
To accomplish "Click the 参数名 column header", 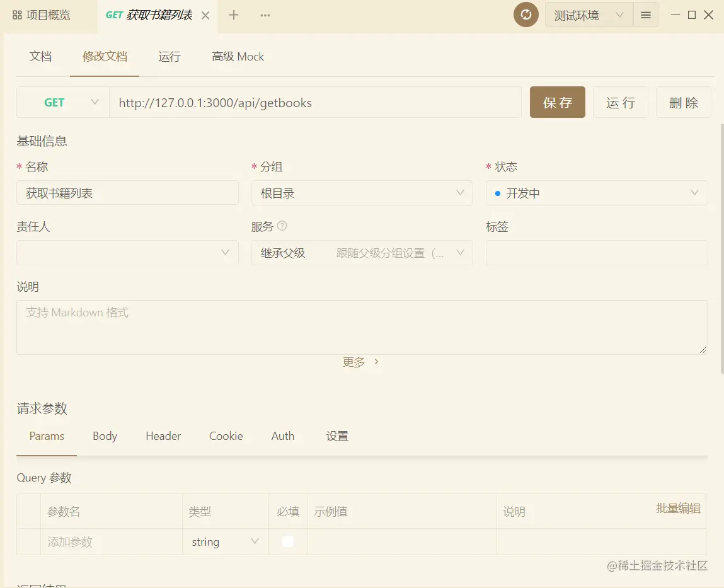I will pyautogui.click(x=64, y=511).
